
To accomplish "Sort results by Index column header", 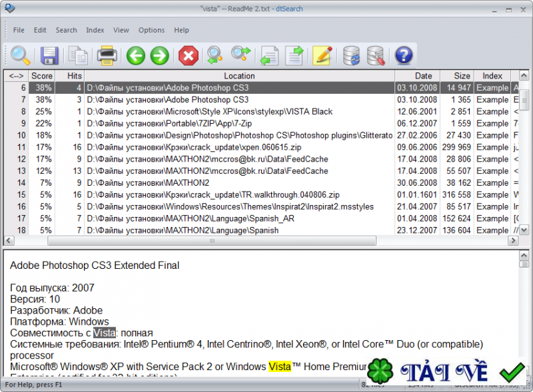I will [x=492, y=76].
